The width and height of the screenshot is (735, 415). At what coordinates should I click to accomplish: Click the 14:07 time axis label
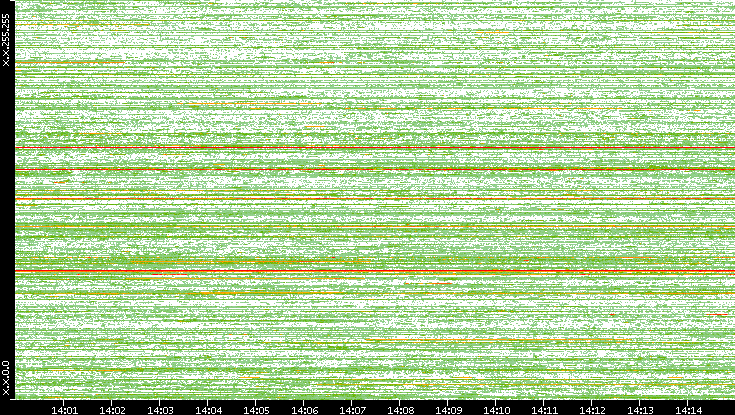coord(352,411)
